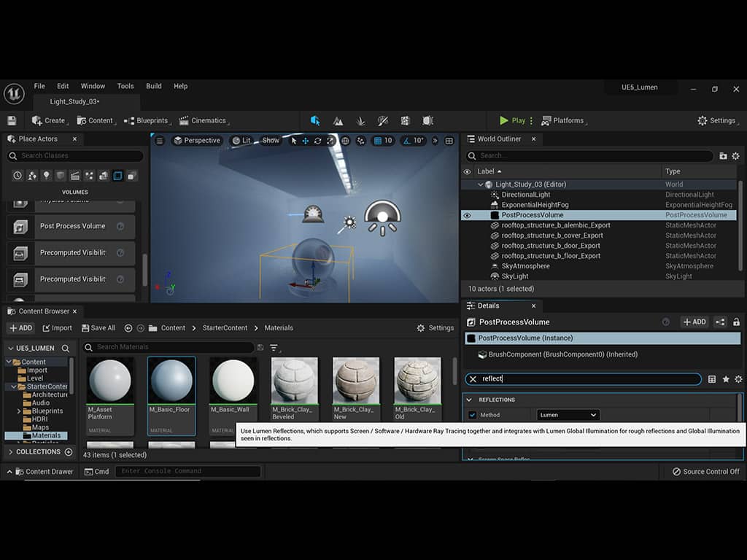
Task: Collapse Light_Study_03 world tree node
Action: click(x=480, y=184)
